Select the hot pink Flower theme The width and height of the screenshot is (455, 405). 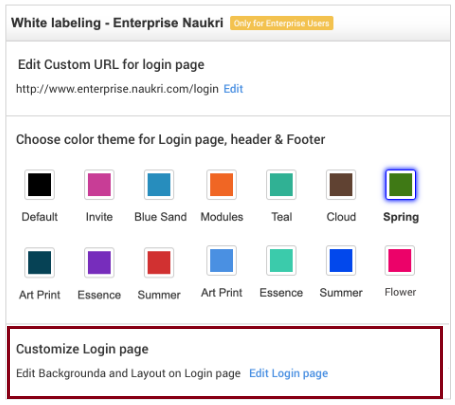pos(400,260)
